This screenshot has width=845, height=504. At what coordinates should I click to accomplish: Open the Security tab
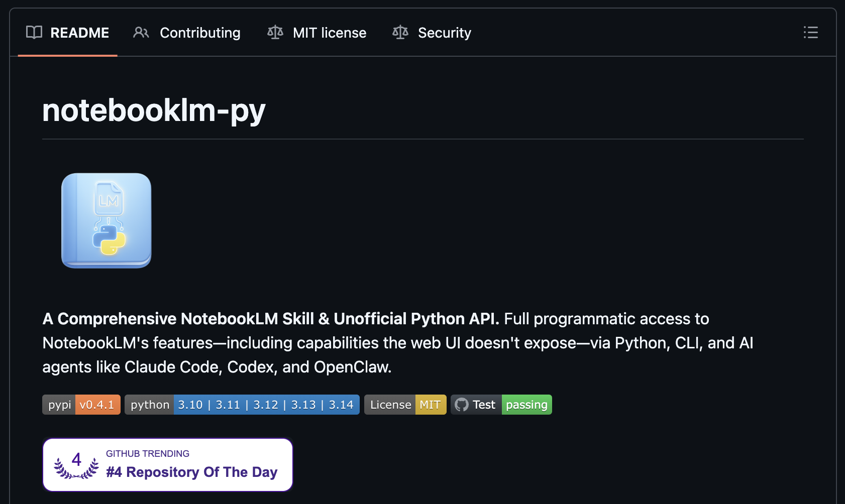pyautogui.click(x=432, y=33)
